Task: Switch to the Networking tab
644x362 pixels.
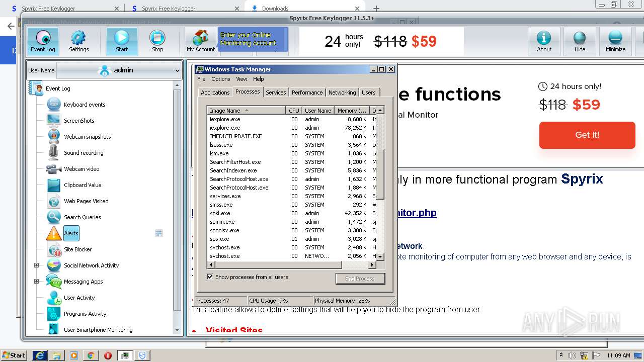Action: [342, 93]
